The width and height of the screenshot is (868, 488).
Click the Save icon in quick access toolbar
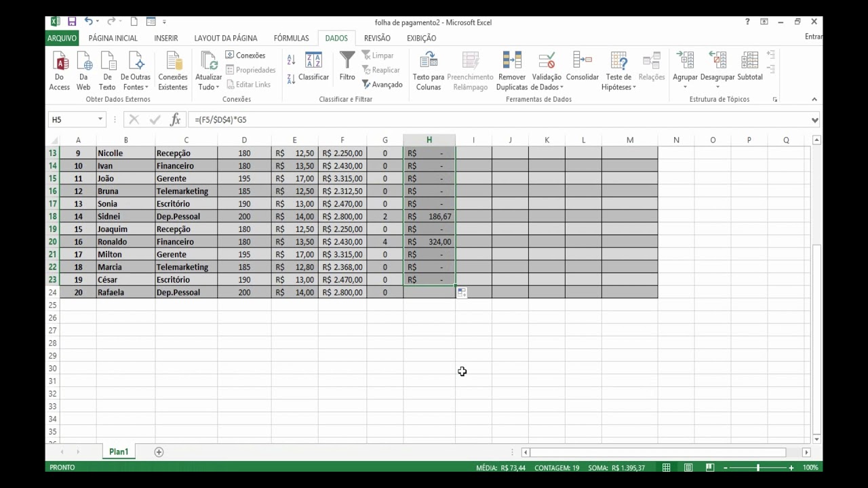72,22
